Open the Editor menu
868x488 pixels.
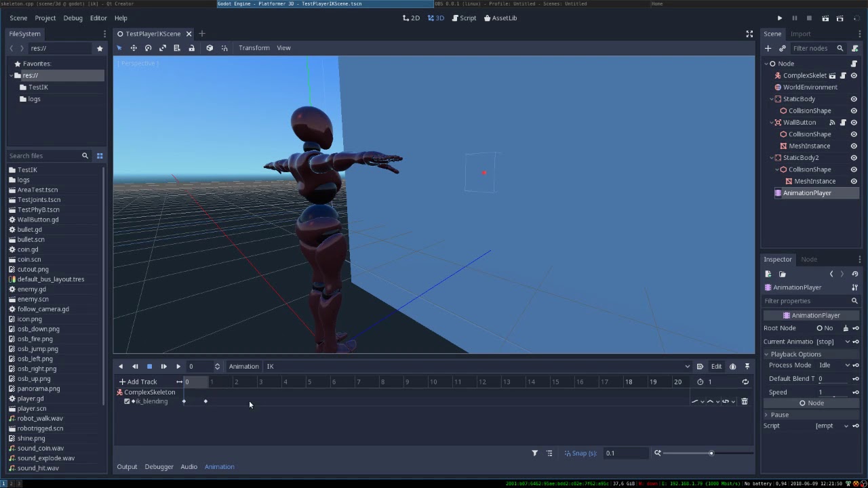[x=98, y=18]
